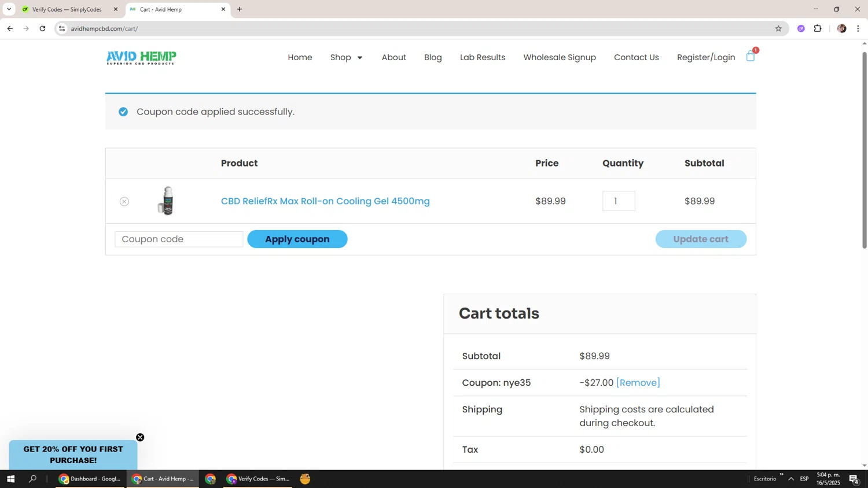Open Register/Login page
Screen dimensions: 868x488
click(x=706, y=57)
